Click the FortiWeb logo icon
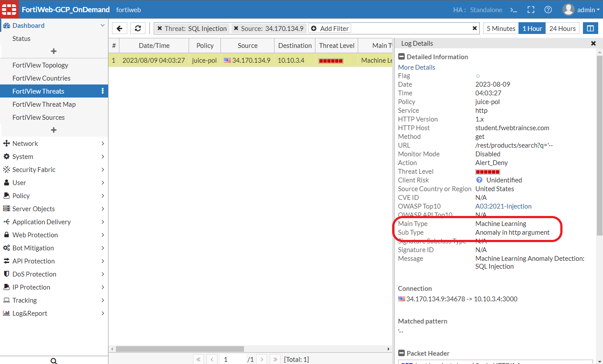Image resolution: width=603 pixels, height=364 pixels. 10,10
